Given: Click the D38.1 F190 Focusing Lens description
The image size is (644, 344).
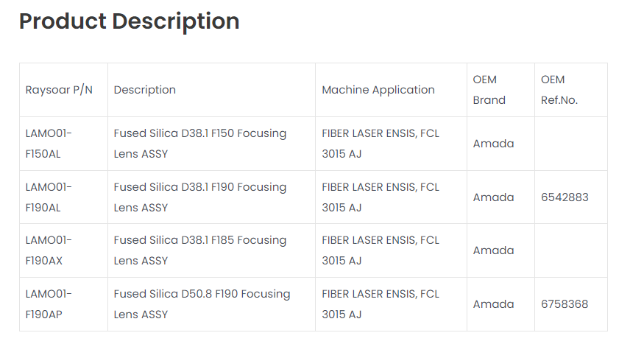Looking at the screenshot, I should [199, 197].
